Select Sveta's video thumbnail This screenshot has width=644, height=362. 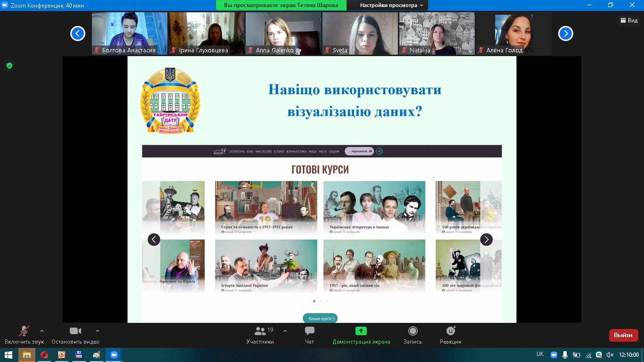(360, 33)
